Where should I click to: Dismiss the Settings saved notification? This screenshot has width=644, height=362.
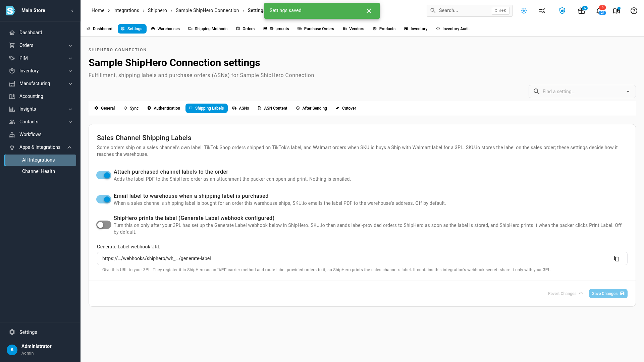(x=369, y=11)
